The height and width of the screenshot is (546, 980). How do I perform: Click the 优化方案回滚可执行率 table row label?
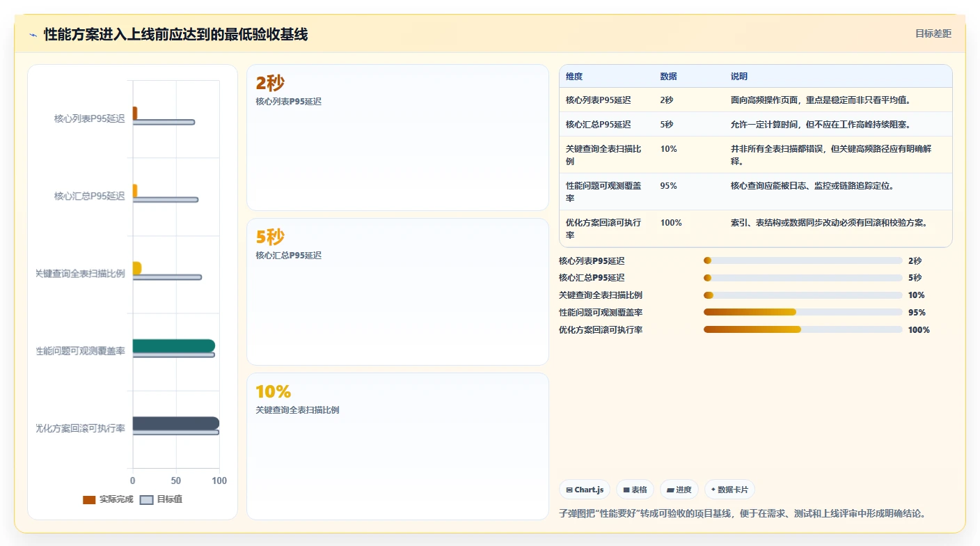tap(603, 228)
